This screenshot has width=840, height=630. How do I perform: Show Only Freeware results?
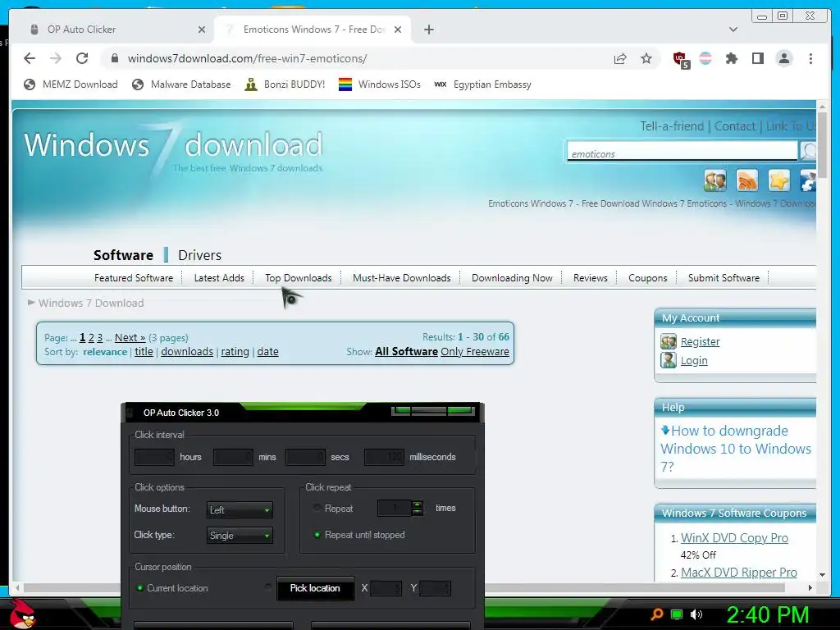(x=475, y=351)
